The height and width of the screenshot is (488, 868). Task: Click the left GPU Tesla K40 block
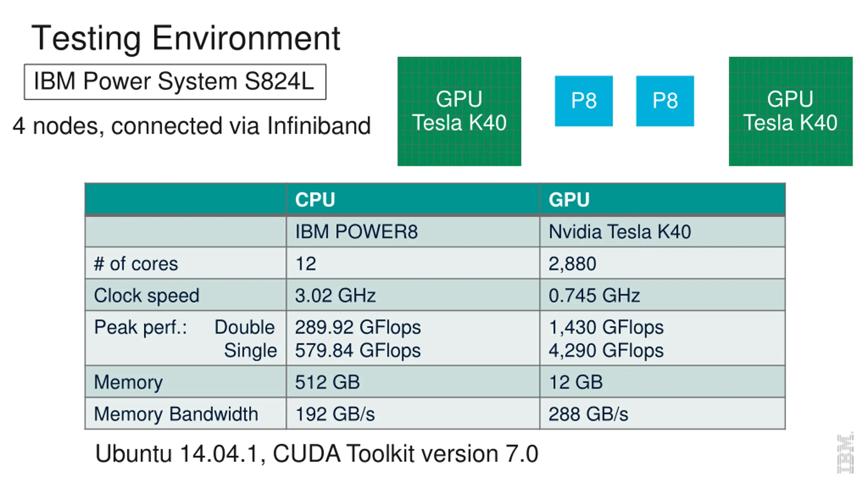[x=459, y=111]
